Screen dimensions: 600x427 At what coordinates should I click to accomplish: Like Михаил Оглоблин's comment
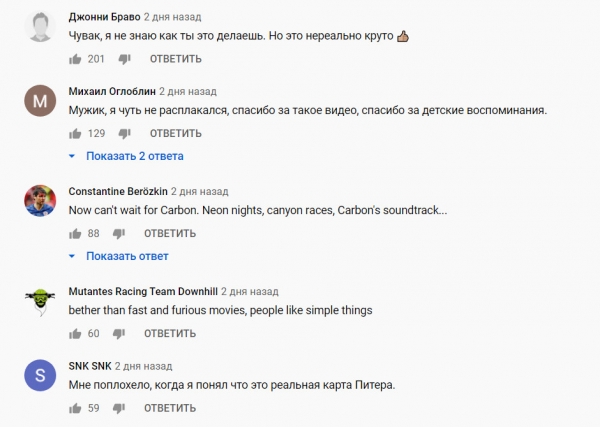[75, 134]
